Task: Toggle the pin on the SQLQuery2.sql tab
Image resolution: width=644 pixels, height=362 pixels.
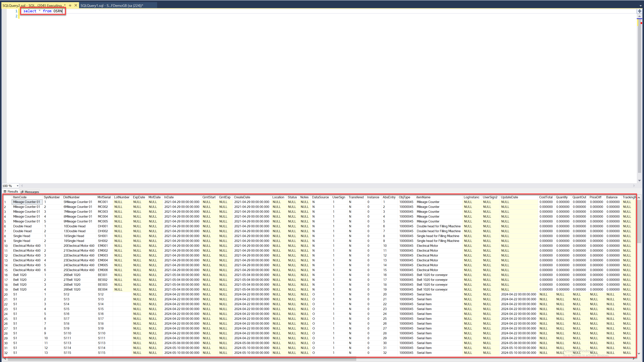Action: 70,5
